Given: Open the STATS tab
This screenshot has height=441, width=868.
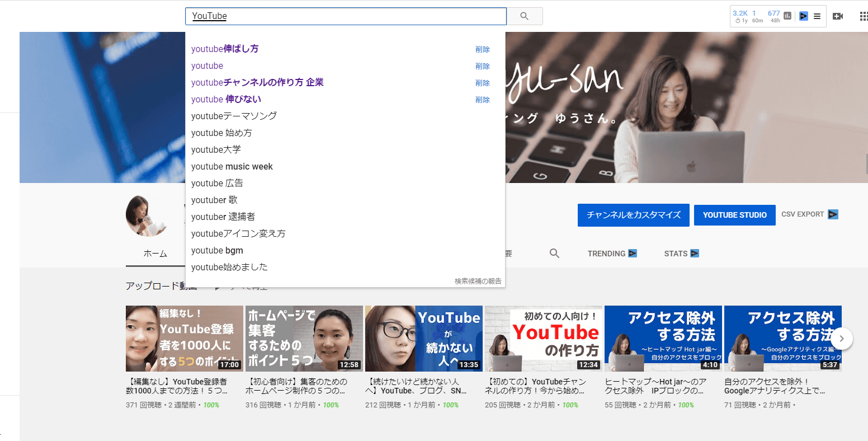Looking at the screenshot, I should click(676, 254).
